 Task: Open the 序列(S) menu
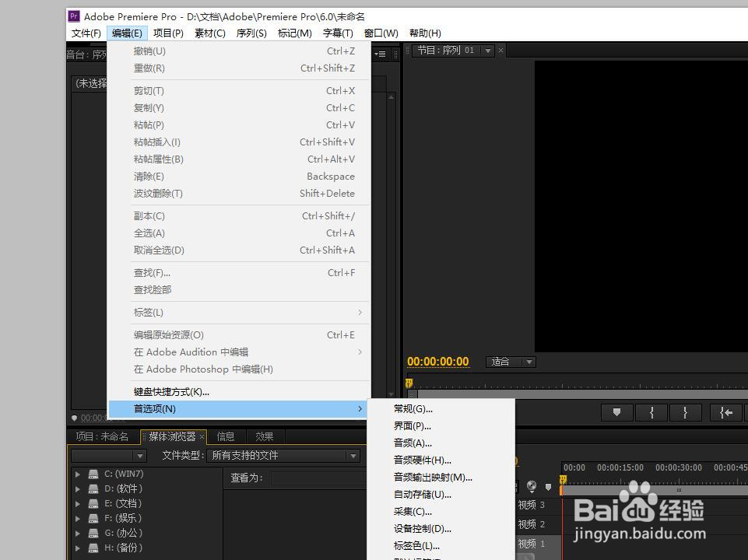[x=251, y=33]
